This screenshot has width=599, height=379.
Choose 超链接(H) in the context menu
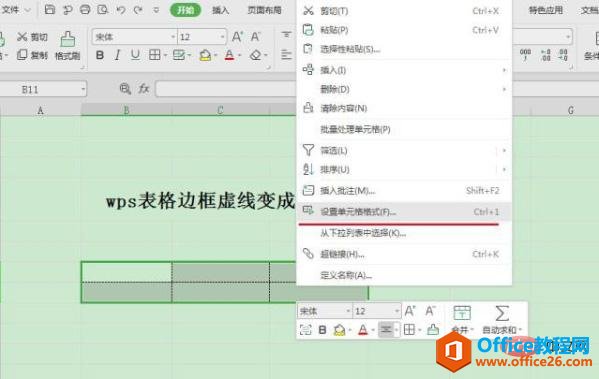tap(404, 254)
